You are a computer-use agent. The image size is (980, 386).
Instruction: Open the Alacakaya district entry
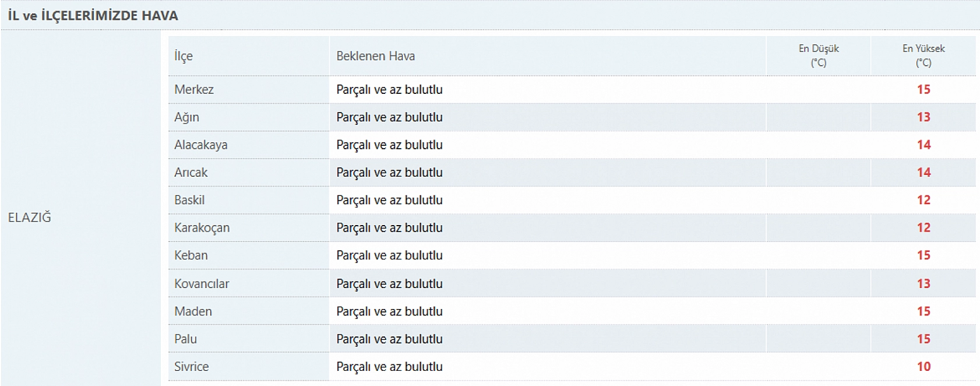pos(200,145)
